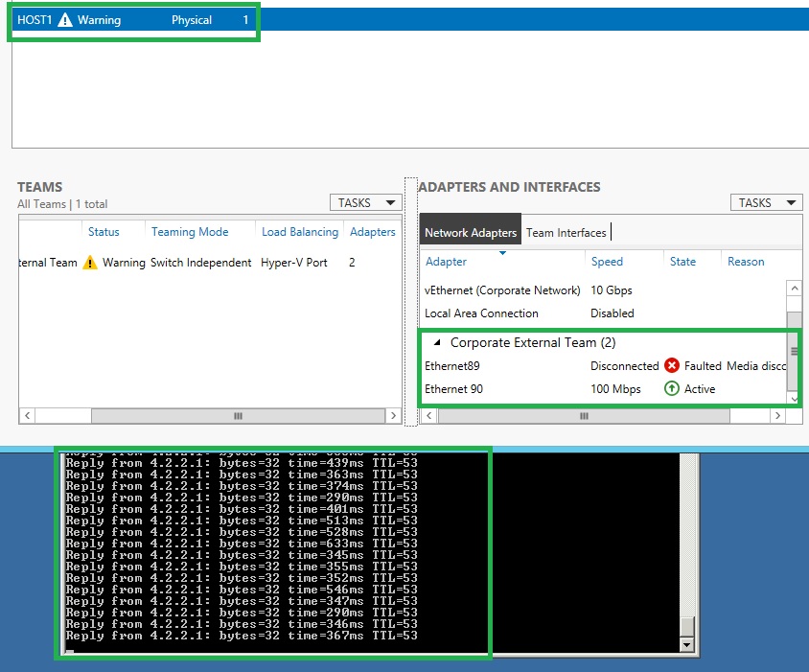The height and width of the screenshot is (672, 809).
Task: Select the Ethernet89 adapter row
Action: pos(604,366)
